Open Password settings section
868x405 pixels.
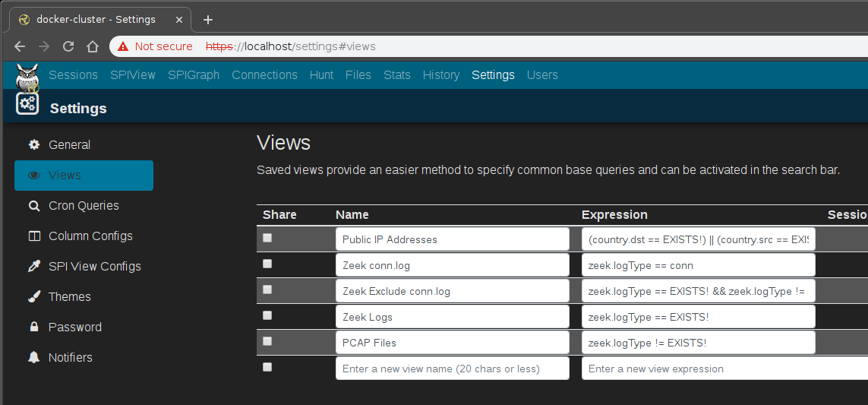pyautogui.click(x=84, y=327)
